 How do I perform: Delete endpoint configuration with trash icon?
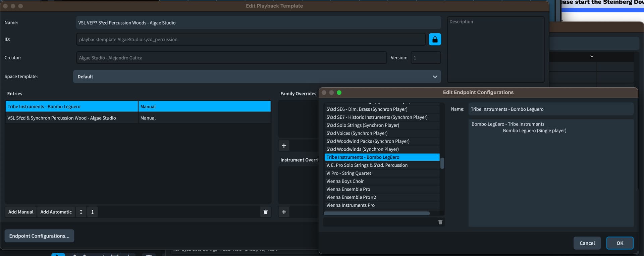[440, 222]
